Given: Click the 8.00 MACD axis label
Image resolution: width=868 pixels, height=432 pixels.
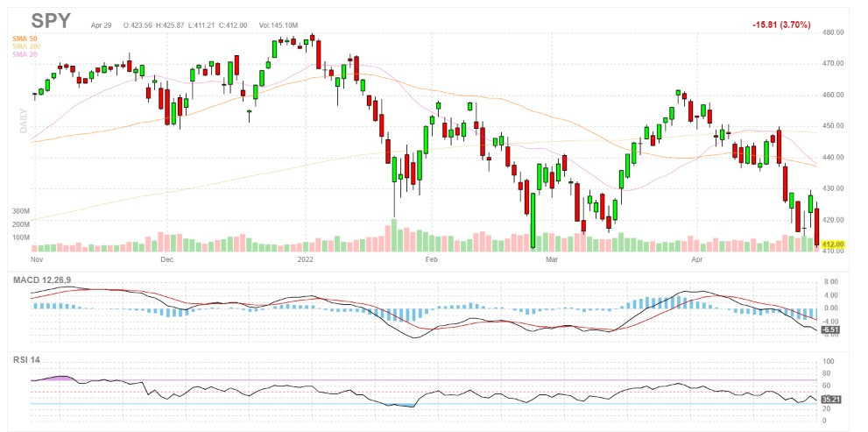Looking at the screenshot, I should tap(829, 281).
